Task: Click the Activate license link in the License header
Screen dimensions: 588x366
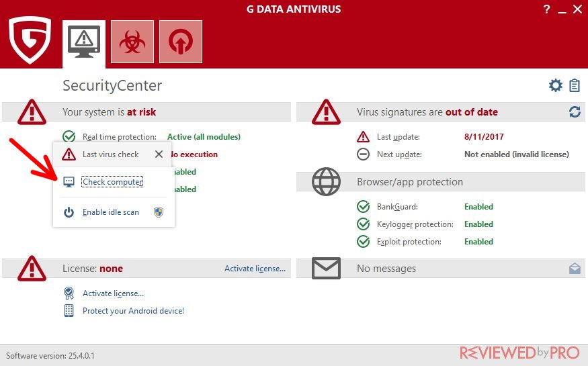Action: [255, 269]
